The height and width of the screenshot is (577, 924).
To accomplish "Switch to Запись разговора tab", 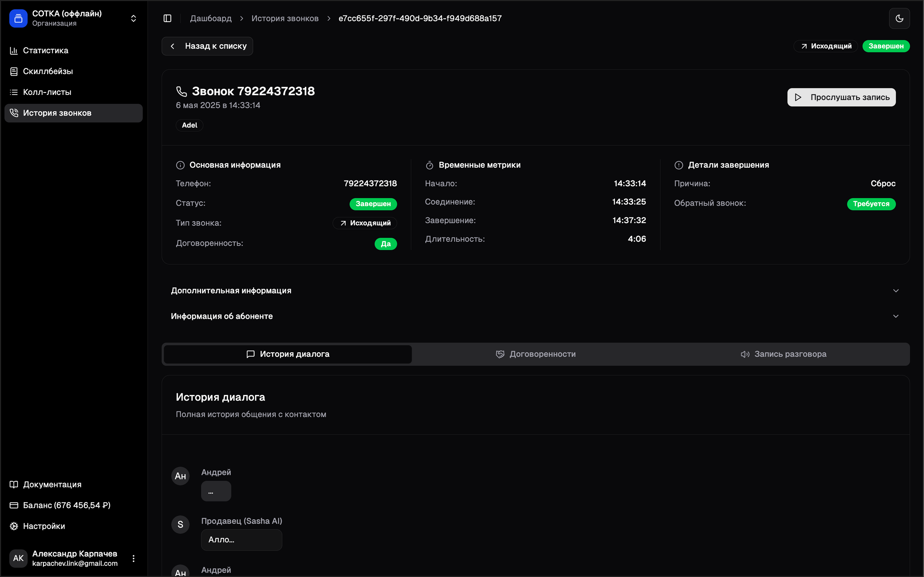I will pos(783,354).
